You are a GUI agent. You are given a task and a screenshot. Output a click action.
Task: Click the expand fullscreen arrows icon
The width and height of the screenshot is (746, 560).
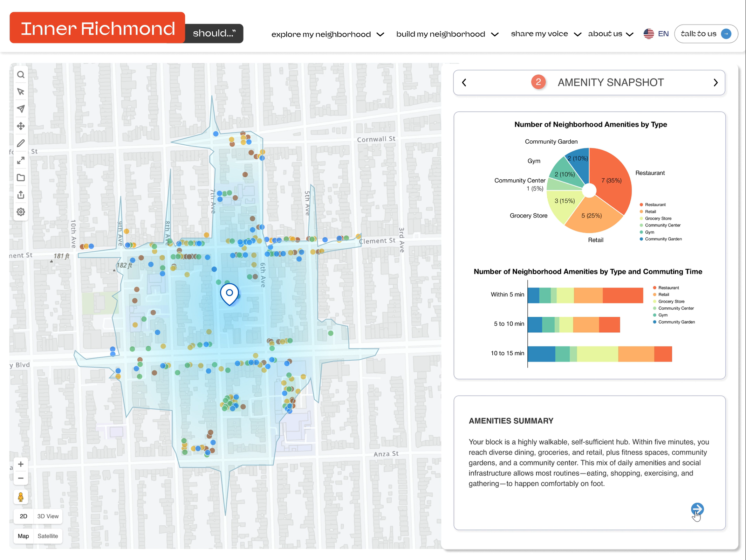21,160
